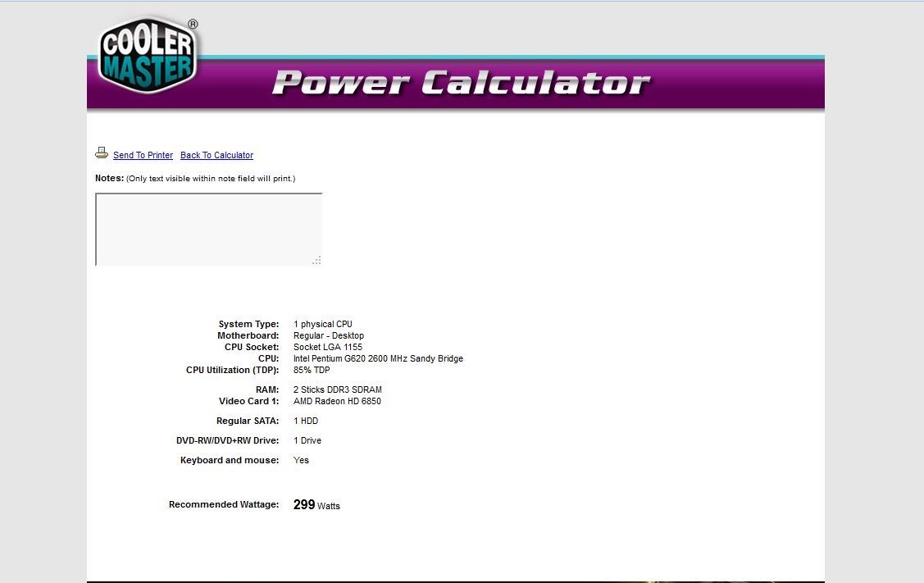Click the '1 HDD' value
The height and width of the screenshot is (583, 924).
[306, 421]
